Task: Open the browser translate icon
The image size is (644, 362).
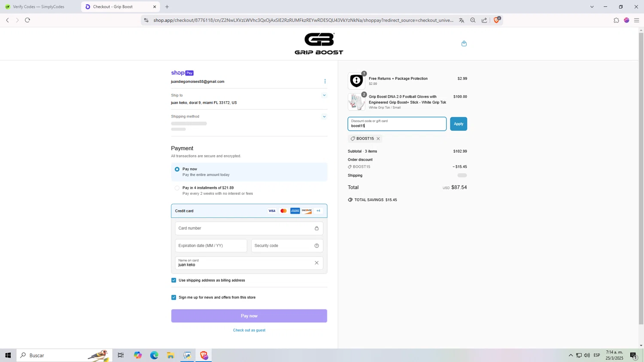Action: click(x=462, y=20)
